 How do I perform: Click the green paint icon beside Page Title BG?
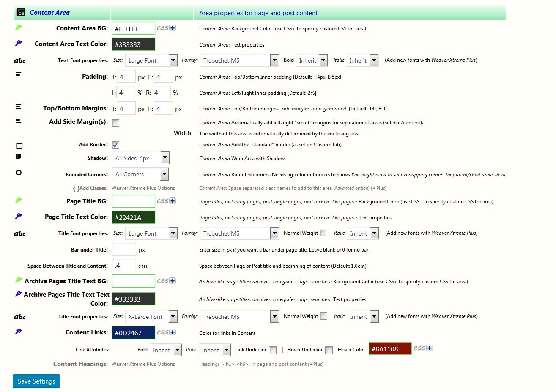[19, 200]
